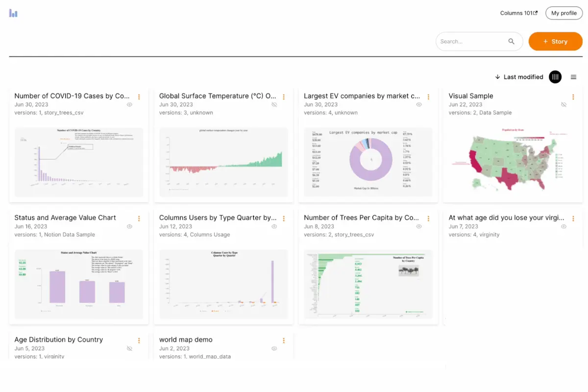
Task: Open options menu for Visual Sample story
Action: point(573,97)
